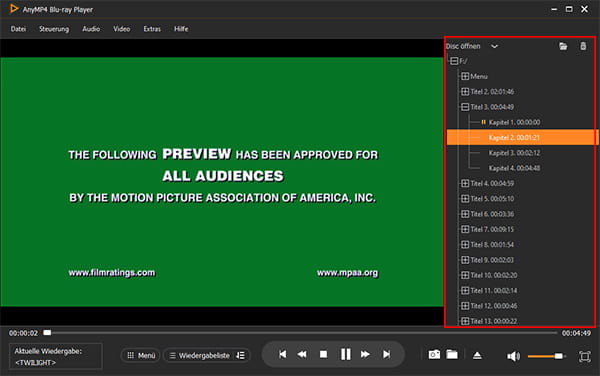Open the Steuerung menu

click(x=54, y=29)
